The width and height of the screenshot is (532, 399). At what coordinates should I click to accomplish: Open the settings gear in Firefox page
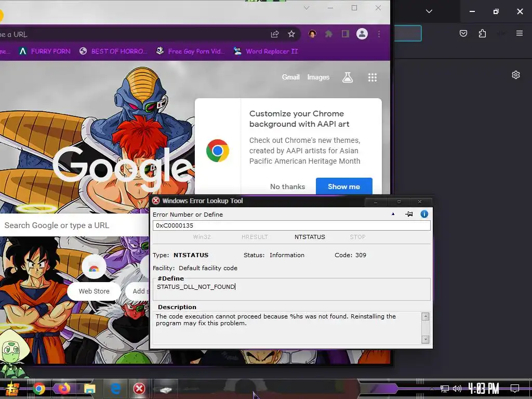516,75
